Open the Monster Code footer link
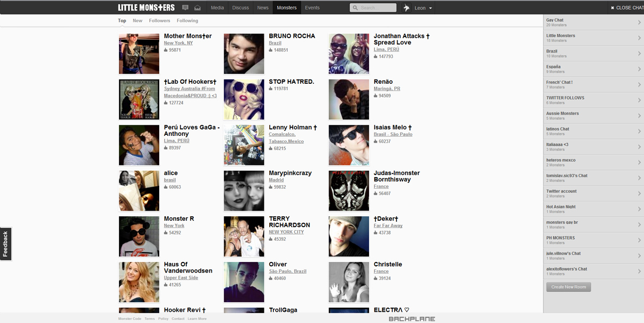This screenshot has height=323, width=644. pos(130,319)
